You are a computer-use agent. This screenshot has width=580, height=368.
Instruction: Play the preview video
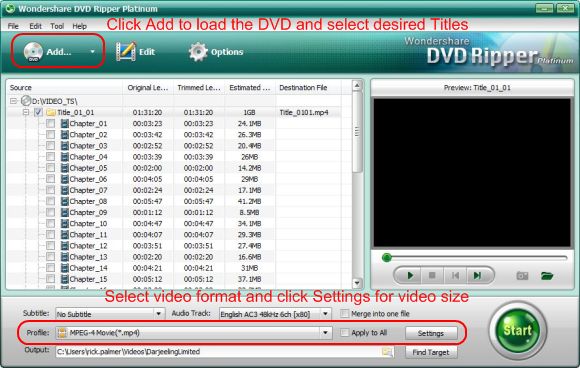tap(410, 276)
